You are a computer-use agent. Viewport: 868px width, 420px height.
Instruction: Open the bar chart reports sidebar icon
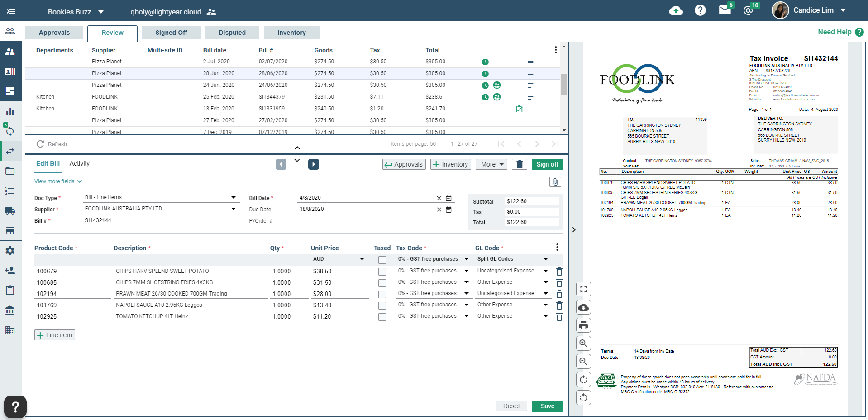pos(10,111)
